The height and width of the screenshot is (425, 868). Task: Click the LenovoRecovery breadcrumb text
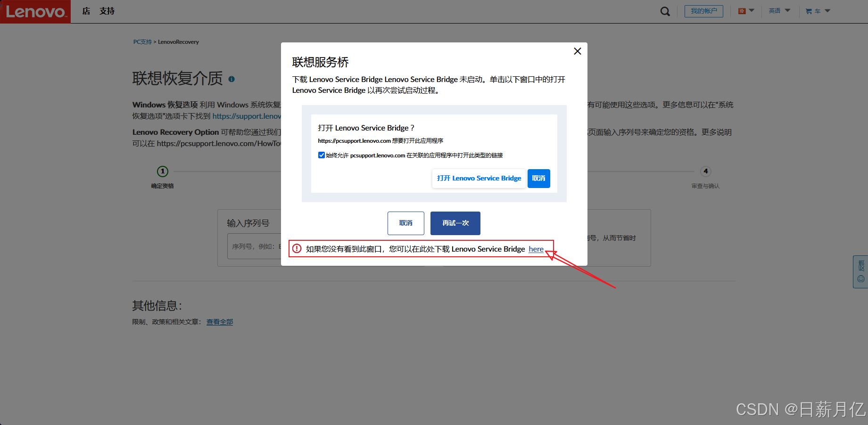pyautogui.click(x=178, y=42)
